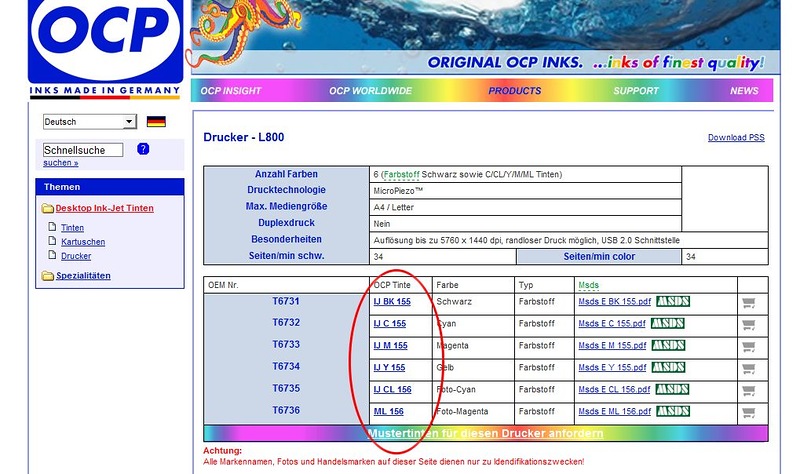The height and width of the screenshot is (474, 800).
Task: Open the blue help question mark icon
Action: pyautogui.click(x=143, y=149)
